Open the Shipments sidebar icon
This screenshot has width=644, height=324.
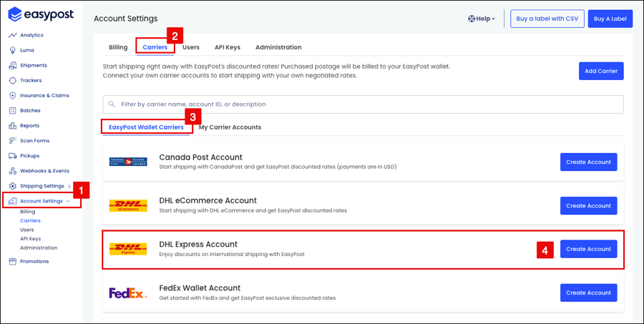[x=12, y=65]
